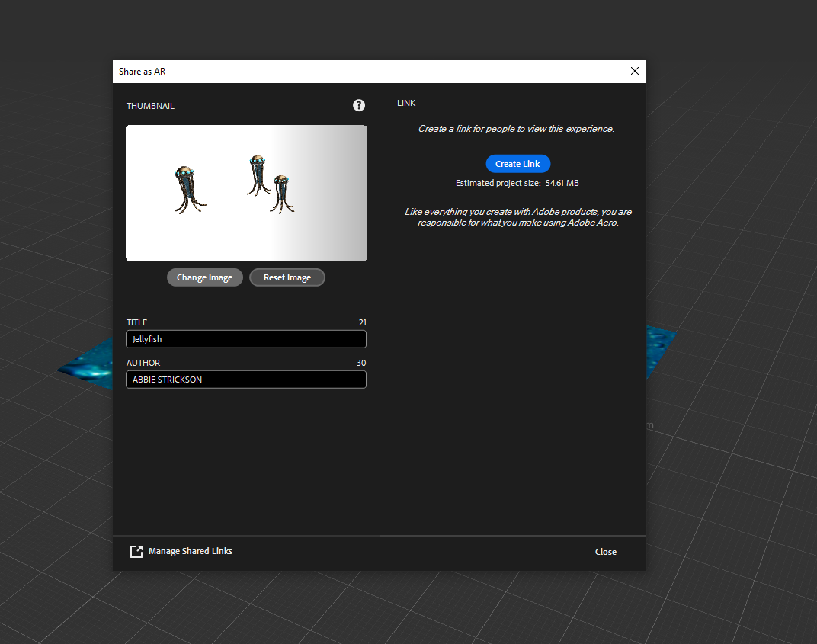Open the Manage Shared Links text link

pyautogui.click(x=190, y=551)
